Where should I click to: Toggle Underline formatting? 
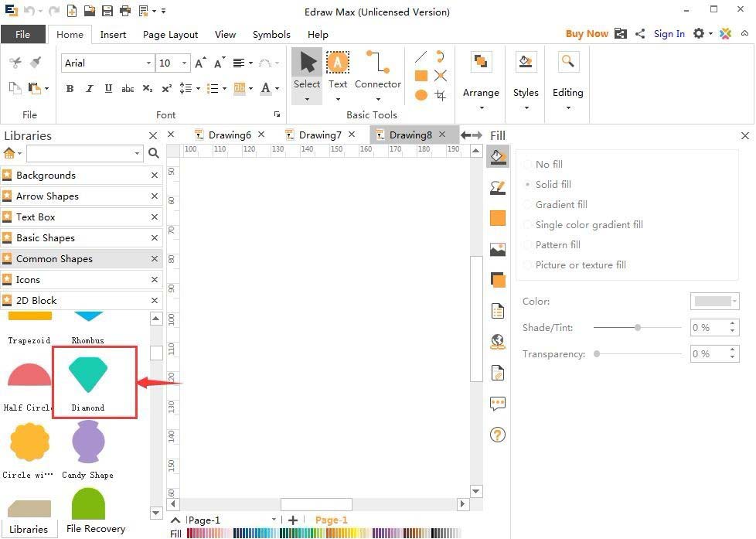pos(108,88)
